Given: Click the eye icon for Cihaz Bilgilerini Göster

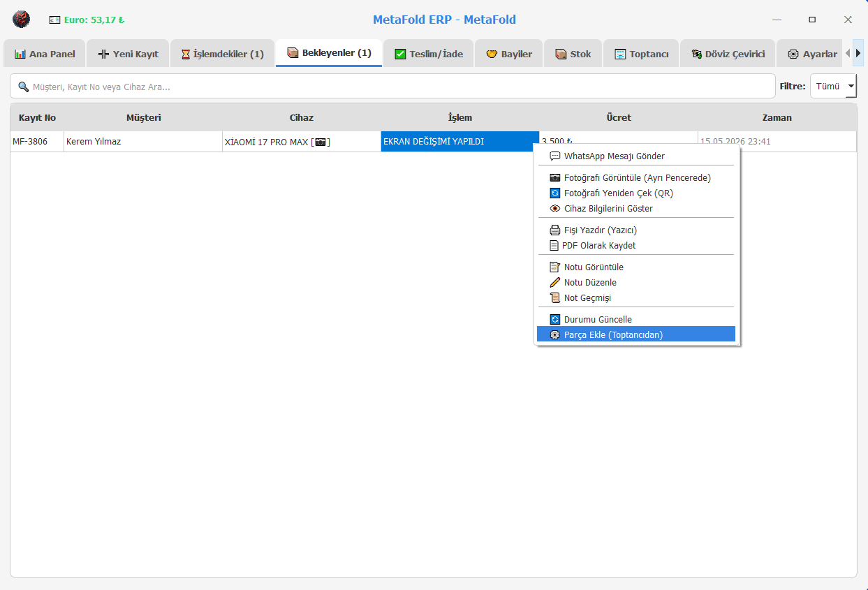Looking at the screenshot, I should 555,209.
